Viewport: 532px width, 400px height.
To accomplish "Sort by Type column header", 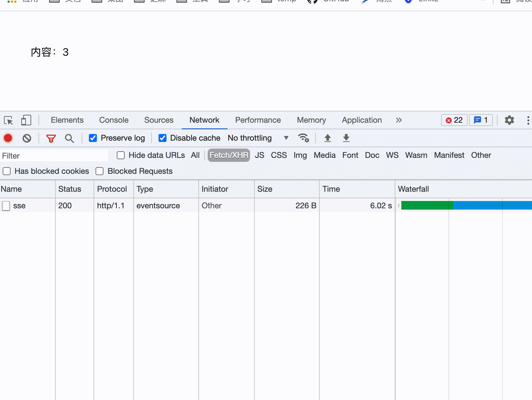I will pyautogui.click(x=166, y=189).
